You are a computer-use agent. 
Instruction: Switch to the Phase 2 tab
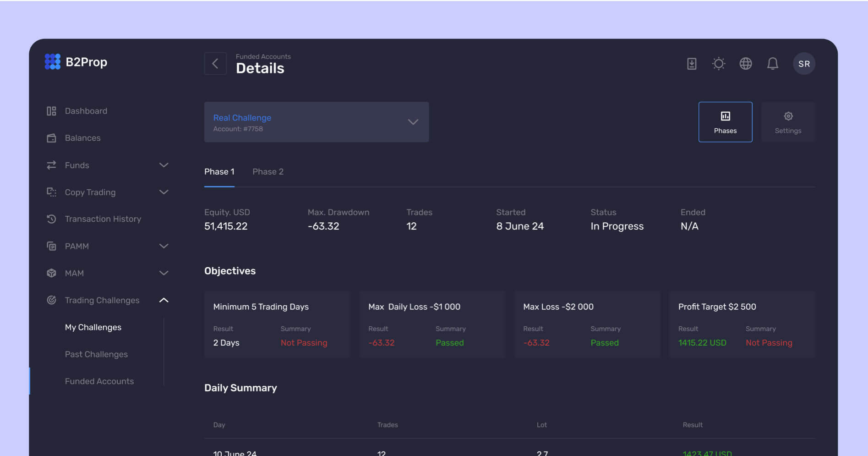pos(268,172)
